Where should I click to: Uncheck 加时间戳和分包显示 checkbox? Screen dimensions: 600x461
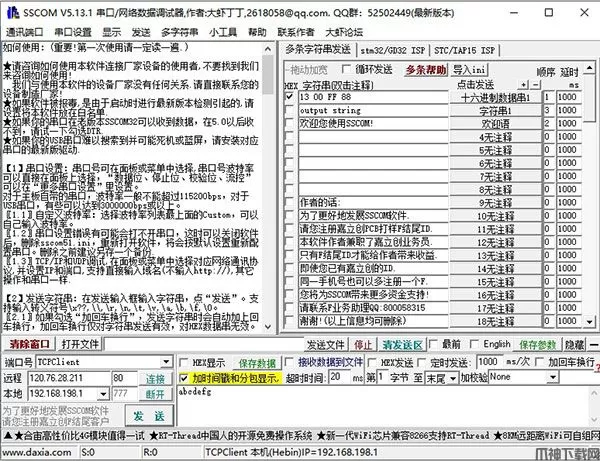[x=184, y=378]
